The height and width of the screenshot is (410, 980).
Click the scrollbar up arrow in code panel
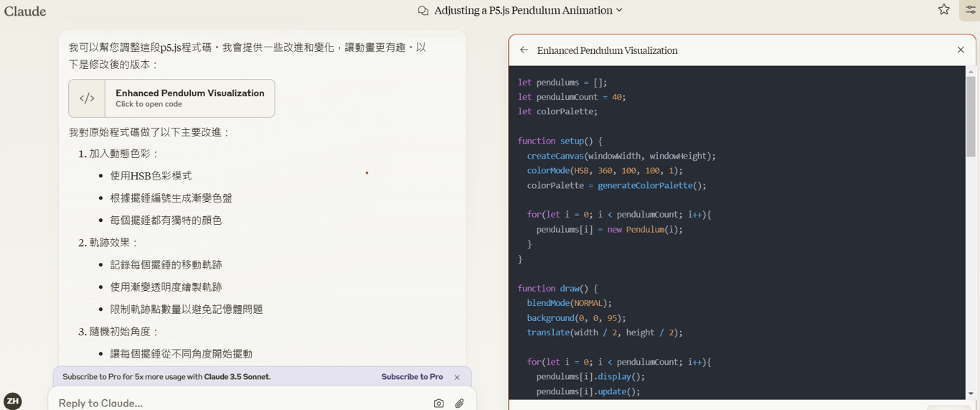(x=971, y=71)
